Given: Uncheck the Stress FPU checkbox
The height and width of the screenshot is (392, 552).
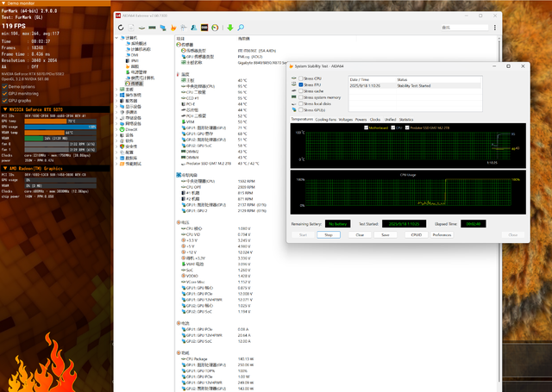Looking at the screenshot, I should pyautogui.click(x=300, y=85).
